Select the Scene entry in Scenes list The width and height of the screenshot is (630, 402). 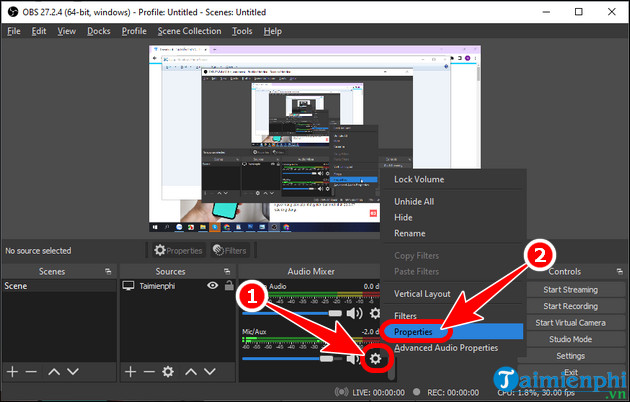[x=59, y=286]
